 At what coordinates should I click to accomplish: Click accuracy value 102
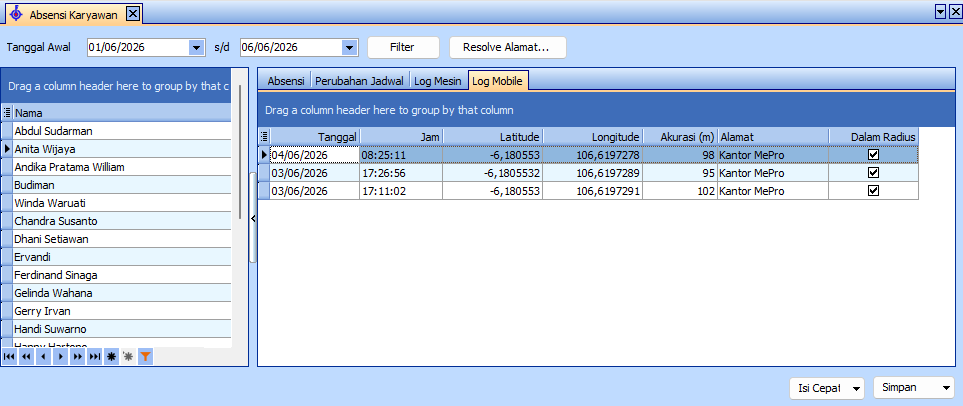coord(680,191)
